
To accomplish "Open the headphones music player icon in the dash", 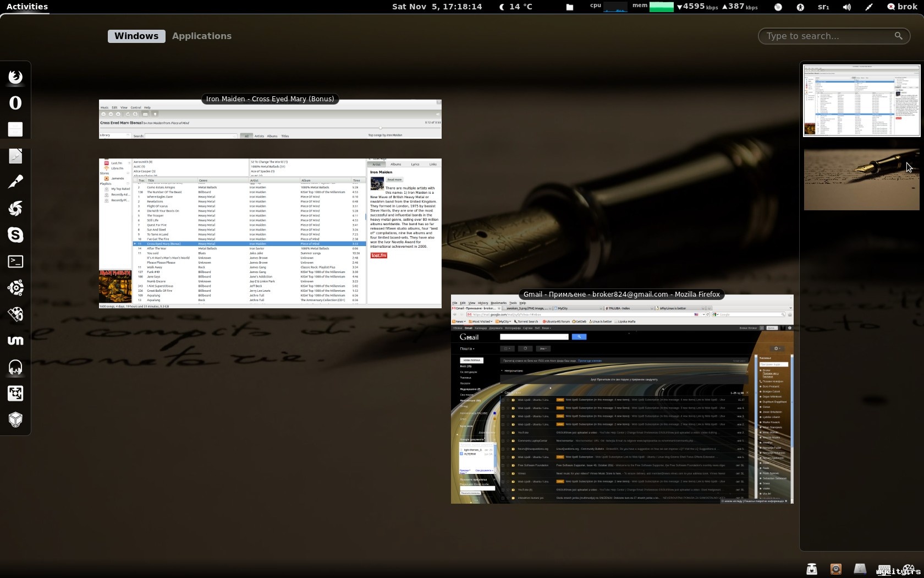I will point(15,367).
